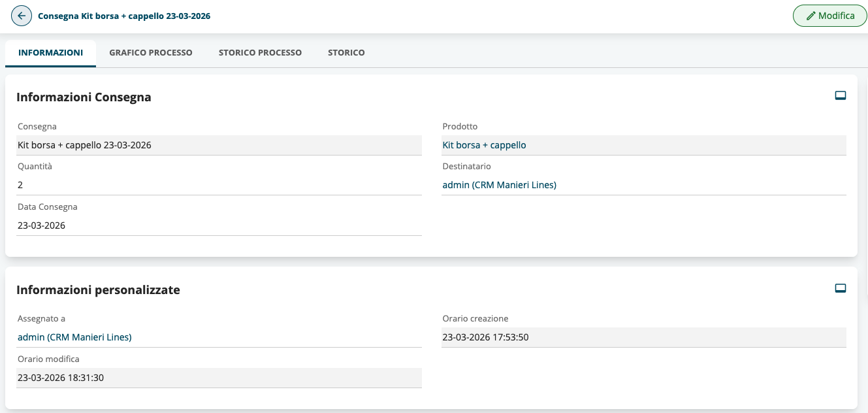Click the Prodotto field label
Screen dimensions: 868x413
[x=460, y=126]
